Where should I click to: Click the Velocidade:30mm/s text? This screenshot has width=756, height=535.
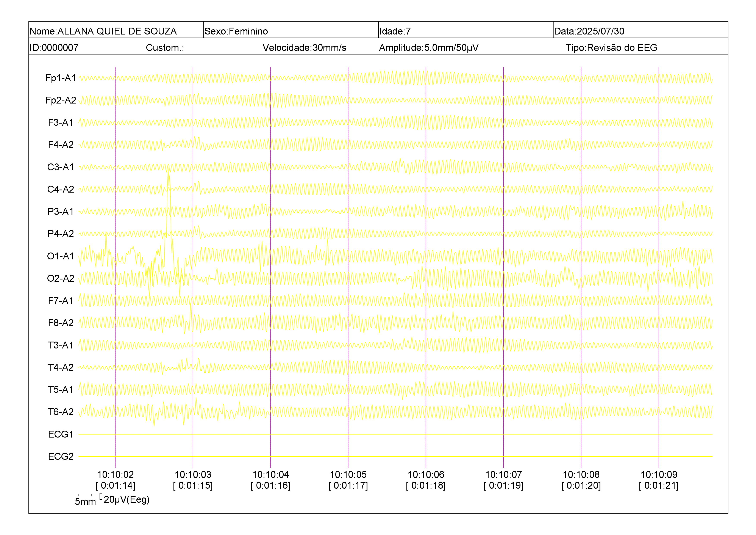[x=304, y=48]
